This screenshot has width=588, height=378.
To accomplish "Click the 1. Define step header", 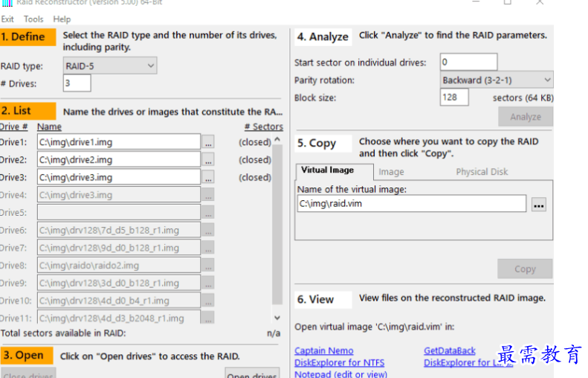I will pyautogui.click(x=28, y=36).
